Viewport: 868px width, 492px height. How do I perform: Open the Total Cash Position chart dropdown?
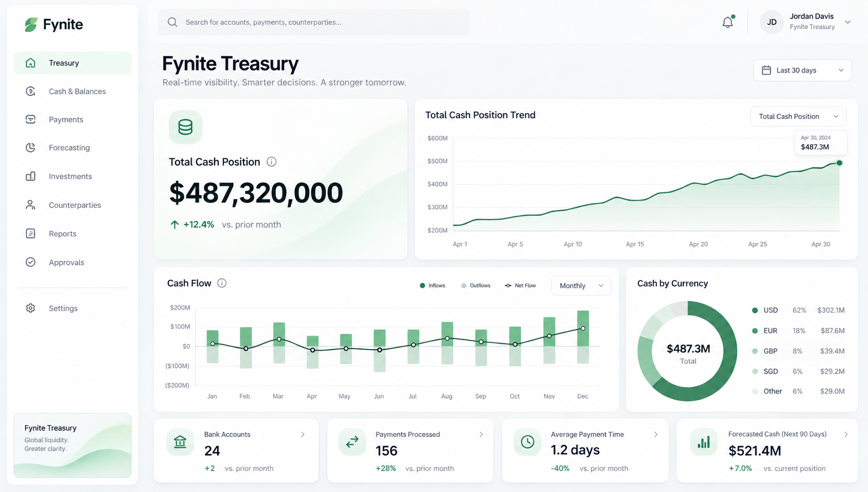pyautogui.click(x=798, y=116)
